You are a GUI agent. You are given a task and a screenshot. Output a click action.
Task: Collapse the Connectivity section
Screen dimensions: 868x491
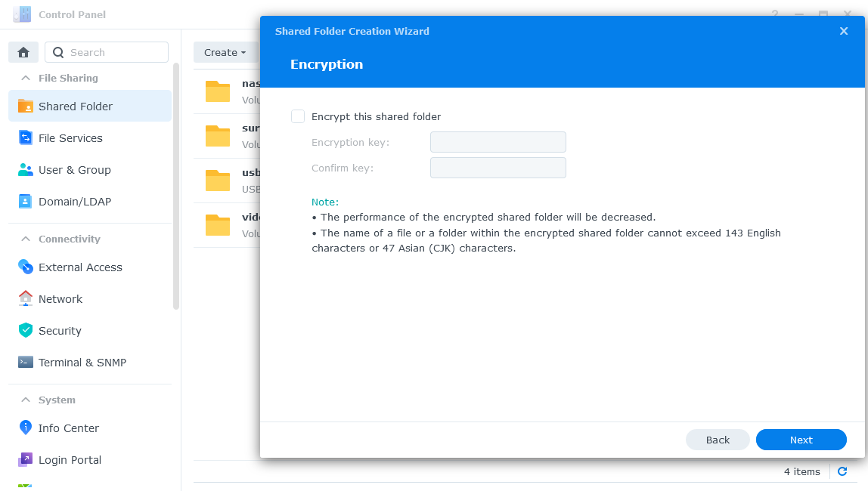[26, 239]
